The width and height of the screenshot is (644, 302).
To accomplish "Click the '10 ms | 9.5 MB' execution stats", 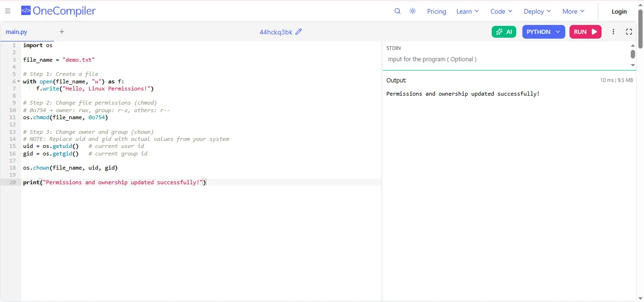I will pos(617,81).
